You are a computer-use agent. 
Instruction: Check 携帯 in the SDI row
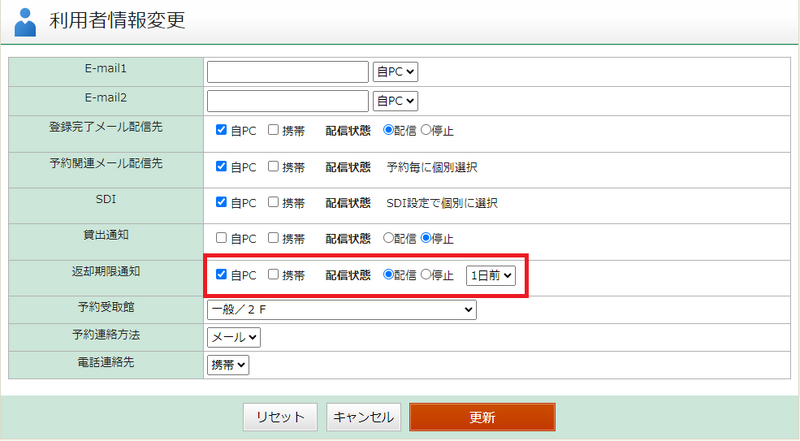(x=273, y=202)
